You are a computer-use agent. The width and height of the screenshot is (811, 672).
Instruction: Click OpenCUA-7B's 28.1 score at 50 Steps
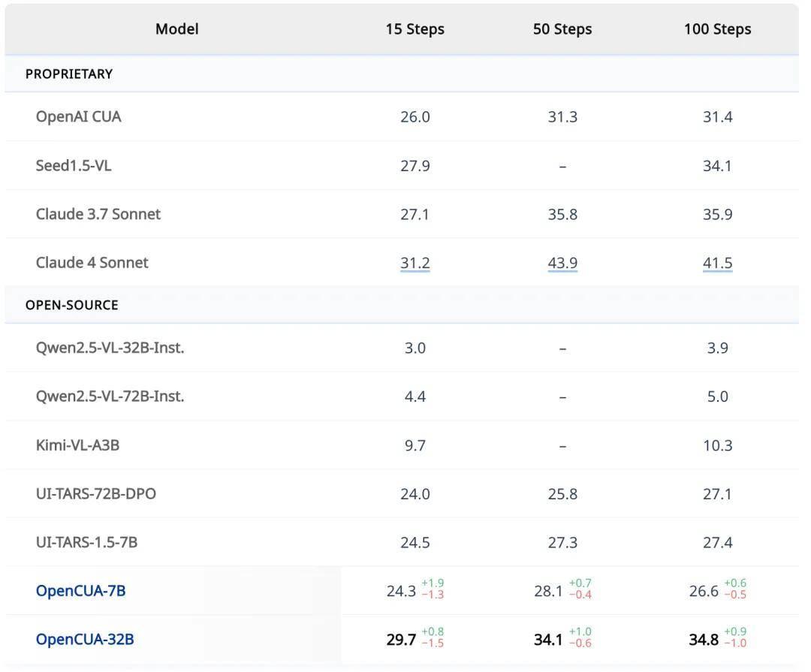[x=548, y=592]
